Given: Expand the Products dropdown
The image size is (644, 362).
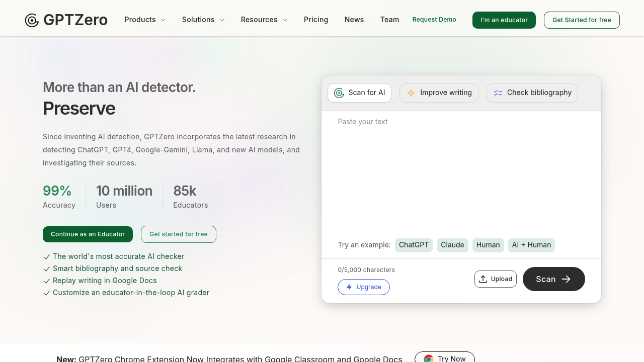Looking at the screenshot, I should 144,20.
